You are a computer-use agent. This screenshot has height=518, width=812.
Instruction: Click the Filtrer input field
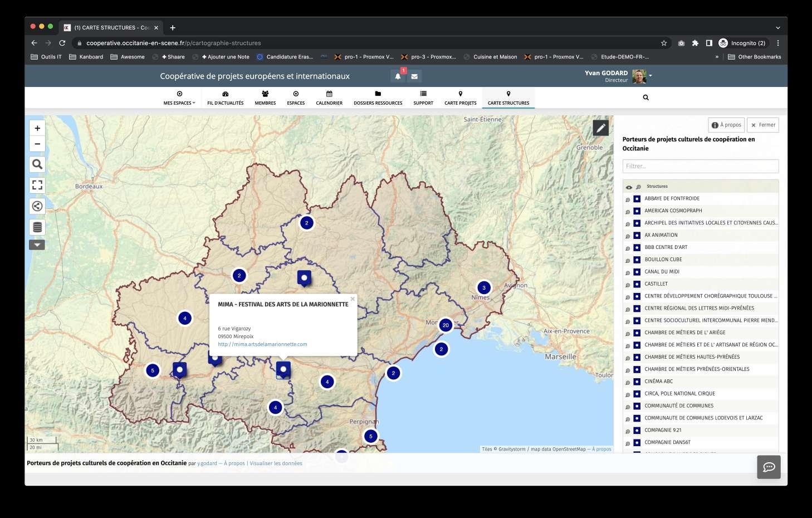click(700, 166)
